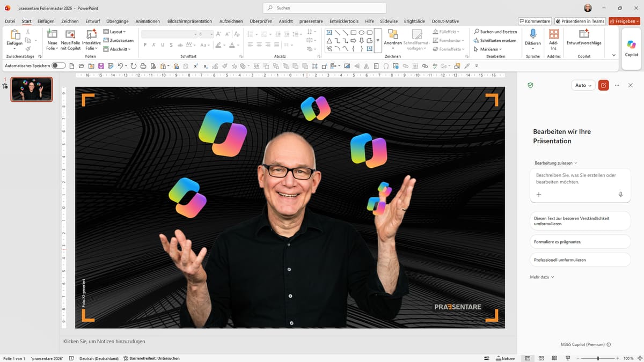Click the new chat icon in Copilot pane
Viewport: 644px width, 362px height.
[x=604, y=85]
